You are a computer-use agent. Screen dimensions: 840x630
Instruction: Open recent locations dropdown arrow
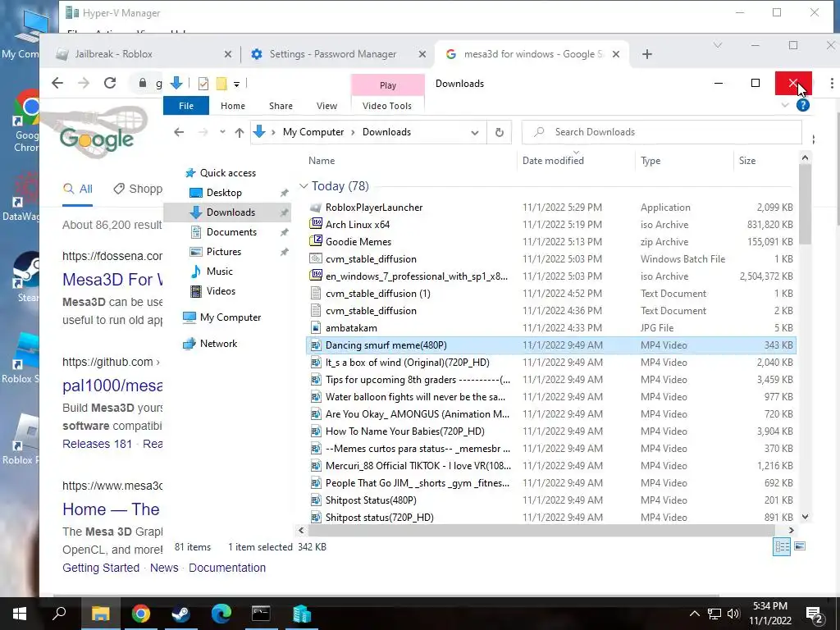pyautogui.click(x=222, y=132)
